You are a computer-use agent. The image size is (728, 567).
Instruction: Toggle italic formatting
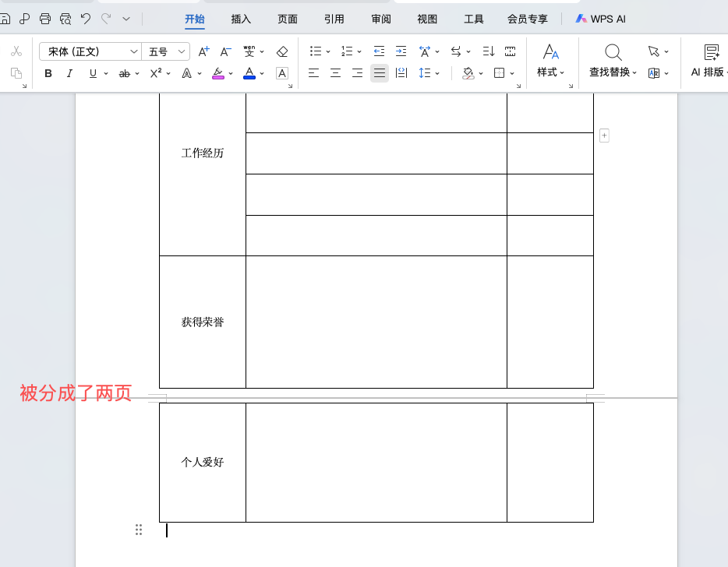[69, 73]
